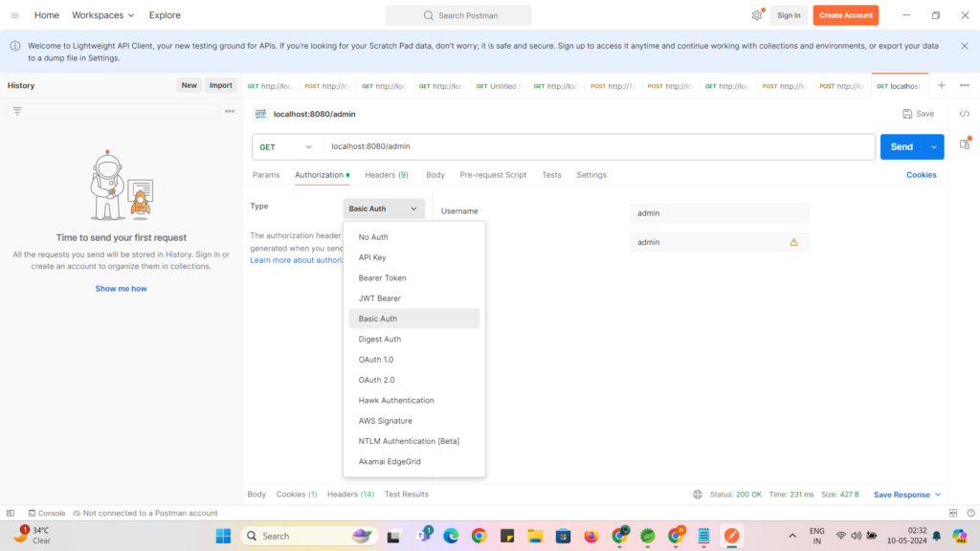
Task: Expand the Send button dropdown arrow
Action: click(934, 146)
